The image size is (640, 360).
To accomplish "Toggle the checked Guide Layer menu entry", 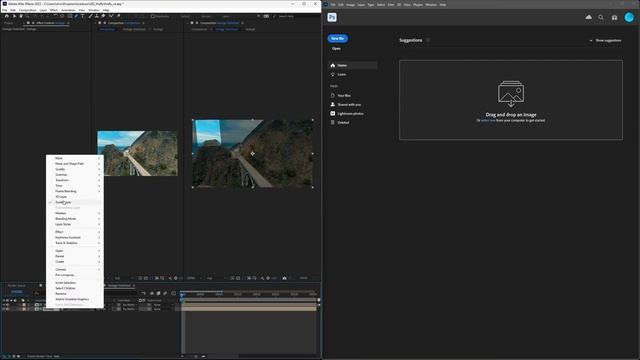I will tap(75, 202).
